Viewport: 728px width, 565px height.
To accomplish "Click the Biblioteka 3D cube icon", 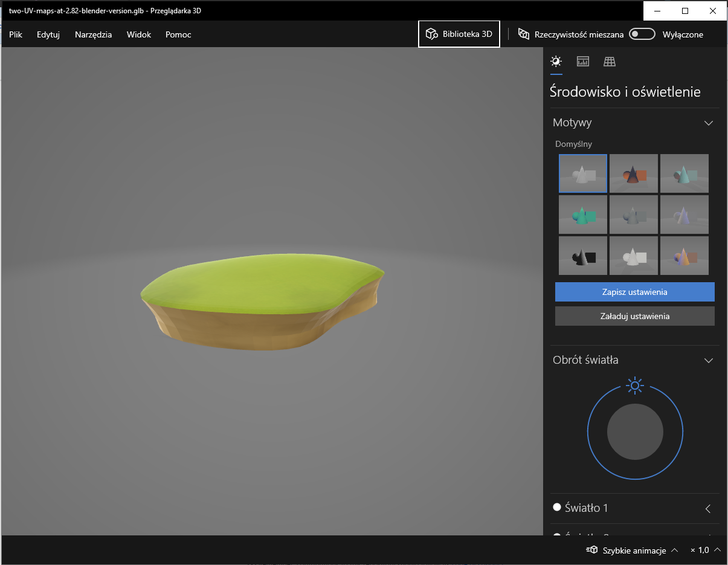I will [x=431, y=34].
